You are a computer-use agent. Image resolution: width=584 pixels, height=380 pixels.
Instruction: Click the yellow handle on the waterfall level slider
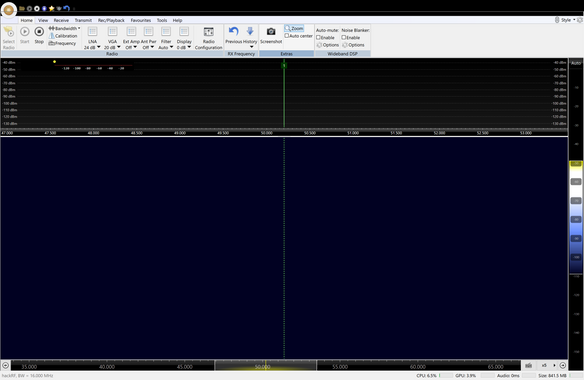[x=576, y=164]
